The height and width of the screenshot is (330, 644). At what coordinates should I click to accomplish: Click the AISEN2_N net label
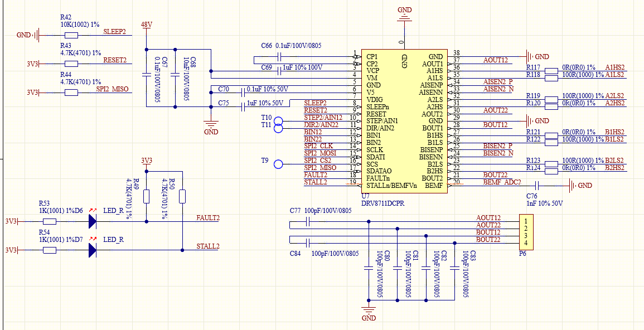[498, 89]
